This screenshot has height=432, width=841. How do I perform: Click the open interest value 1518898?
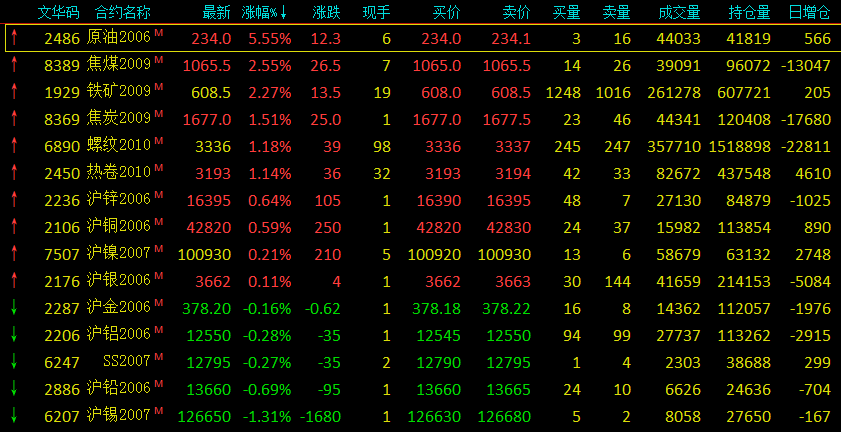click(x=740, y=146)
